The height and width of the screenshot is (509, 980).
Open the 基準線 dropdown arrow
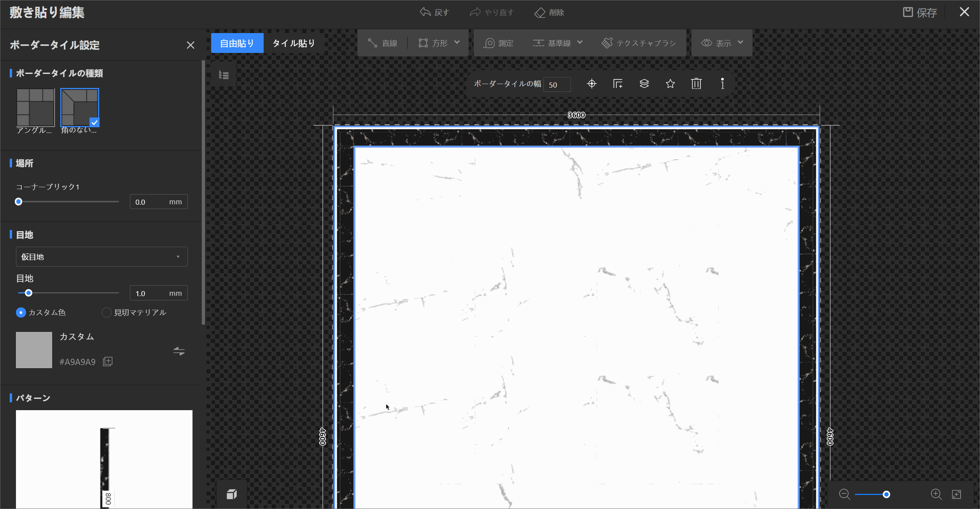pos(580,42)
